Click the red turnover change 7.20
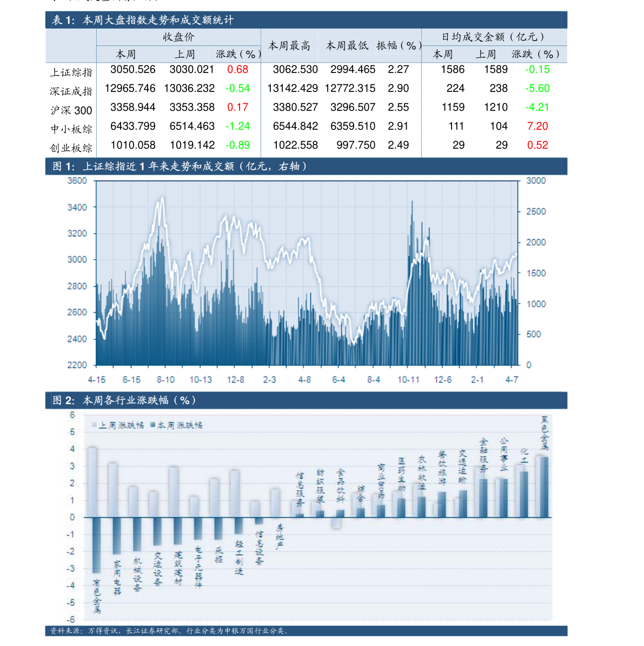The width and height of the screenshot is (644, 646). [x=537, y=126]
